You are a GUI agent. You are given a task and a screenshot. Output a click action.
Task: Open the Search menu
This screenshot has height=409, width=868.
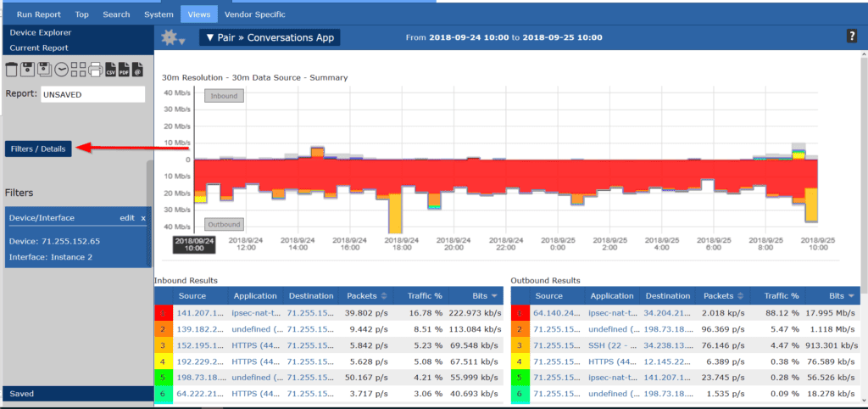[x=116, y=14]
